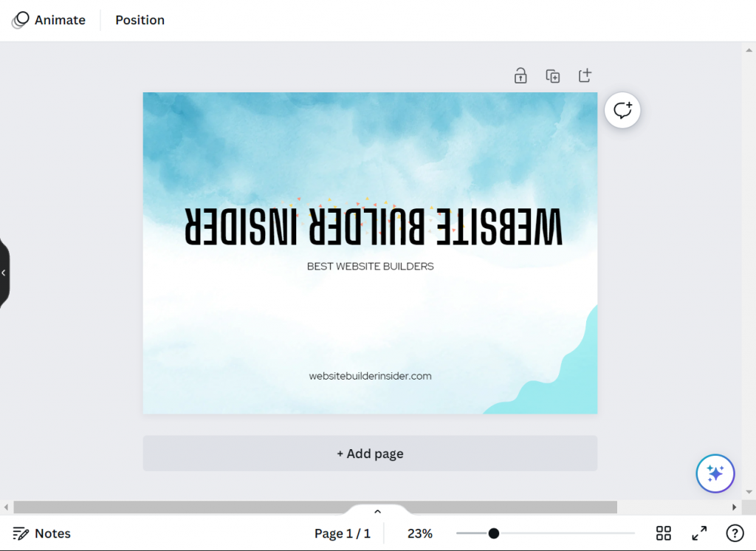
Task: Enter presentation fullscreen mode
Action: click(699, 533)
